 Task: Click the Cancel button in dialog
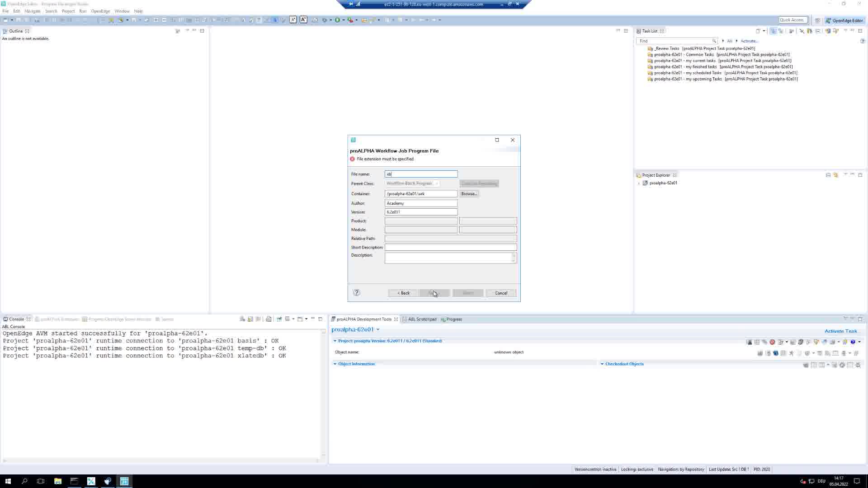501,293
